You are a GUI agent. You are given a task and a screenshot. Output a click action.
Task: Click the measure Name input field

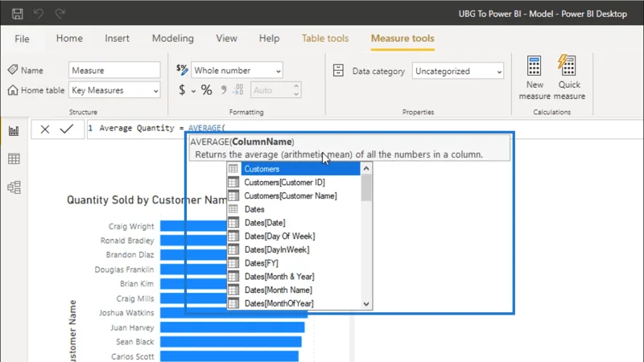pyautogui.click(x=114, y=70)
